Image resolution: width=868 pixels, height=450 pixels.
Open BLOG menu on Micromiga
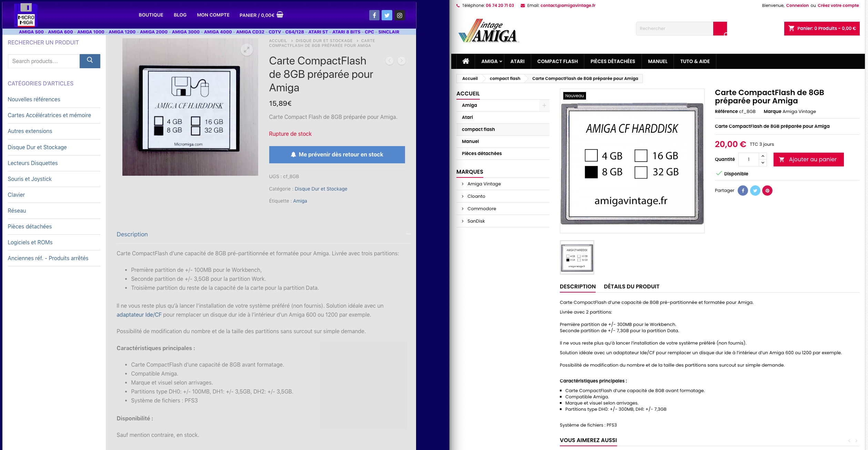click(180, 15)
